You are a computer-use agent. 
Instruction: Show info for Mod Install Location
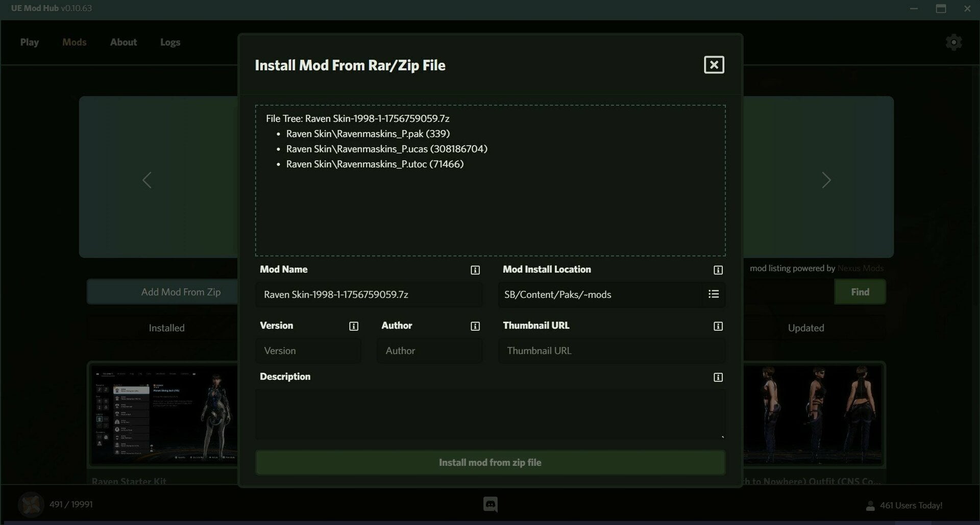click(718, 270)
